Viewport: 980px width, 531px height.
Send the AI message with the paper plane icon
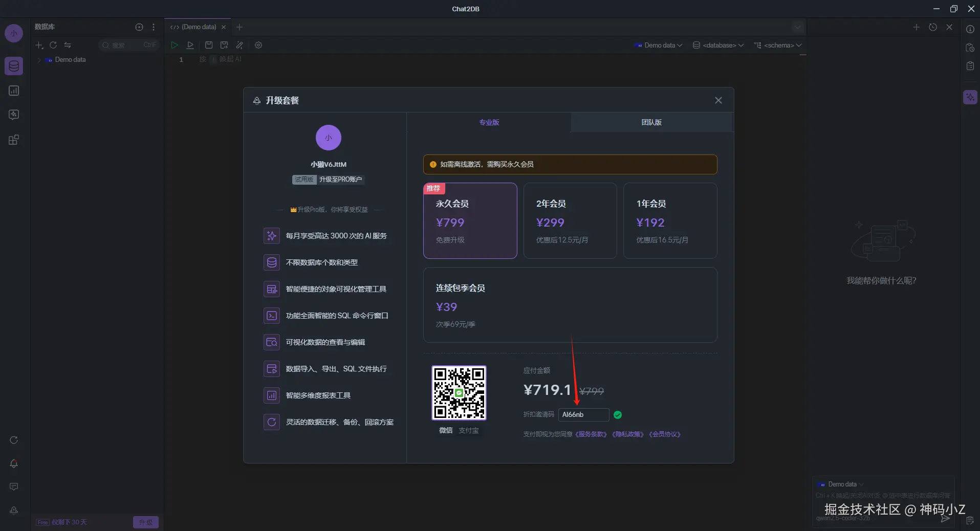pyautogui.click(x=945, y=518)
